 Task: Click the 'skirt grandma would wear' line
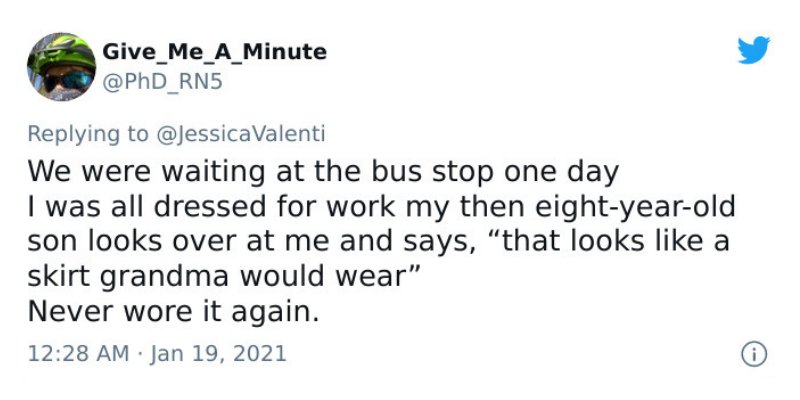[x=223, y=276]
